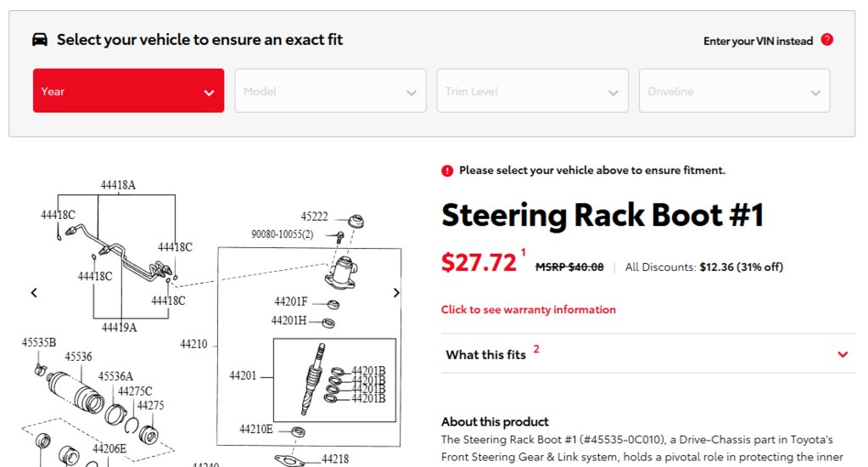868x467 pixels.
Task: Open the Driveline dropdown
Action: pyautogui.click(x=735, y=91)
